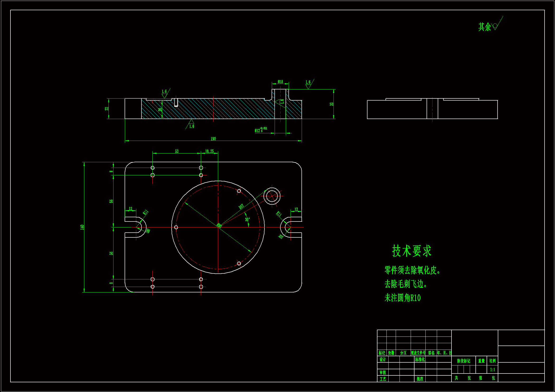Click the 阶段标记 title block cell
Image resolution: width=555 pixels, height=392 pixels.
point(463,361)
